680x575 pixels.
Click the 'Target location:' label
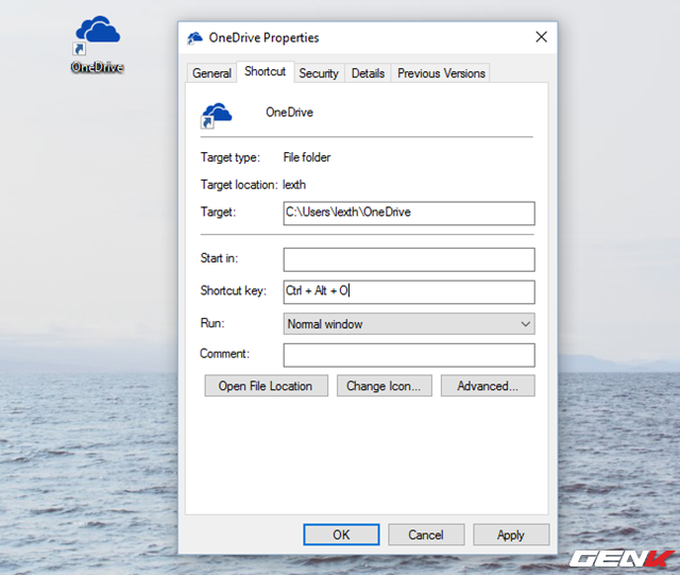tap(239, 185)
